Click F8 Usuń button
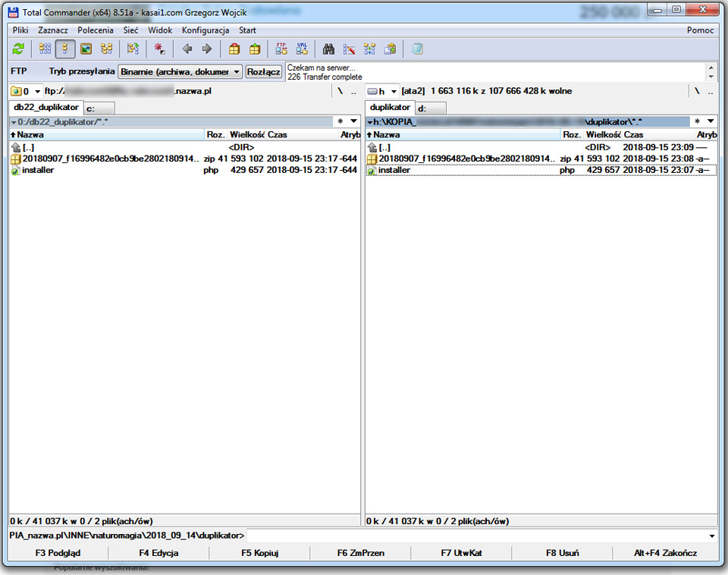Viewport: 728px width, 575px height. (x=562, y=553)
